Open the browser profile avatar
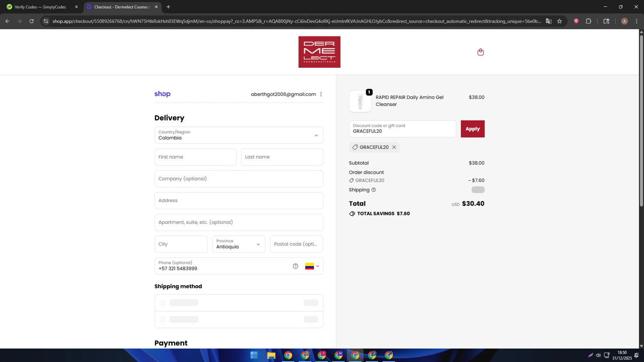Screen dimensions: 644x362 (624, 21)
